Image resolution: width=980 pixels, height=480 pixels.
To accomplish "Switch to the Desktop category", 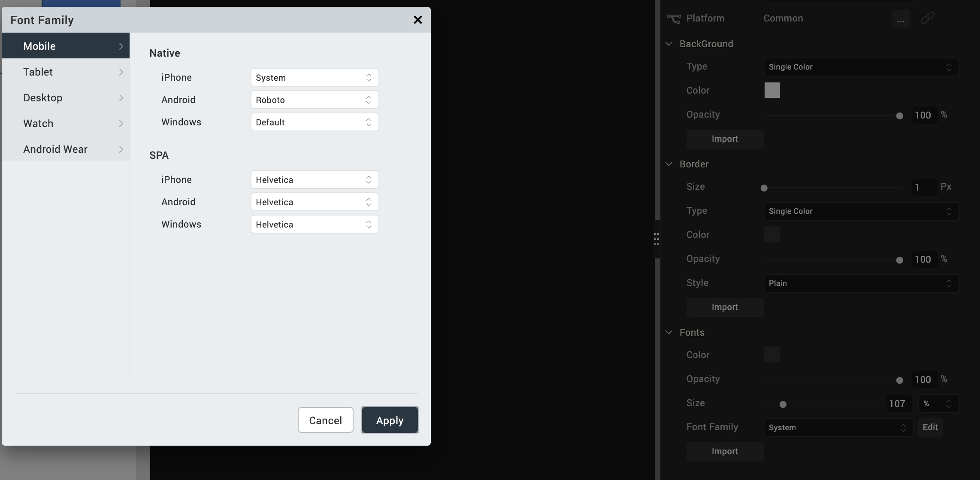I will (66, 98).
